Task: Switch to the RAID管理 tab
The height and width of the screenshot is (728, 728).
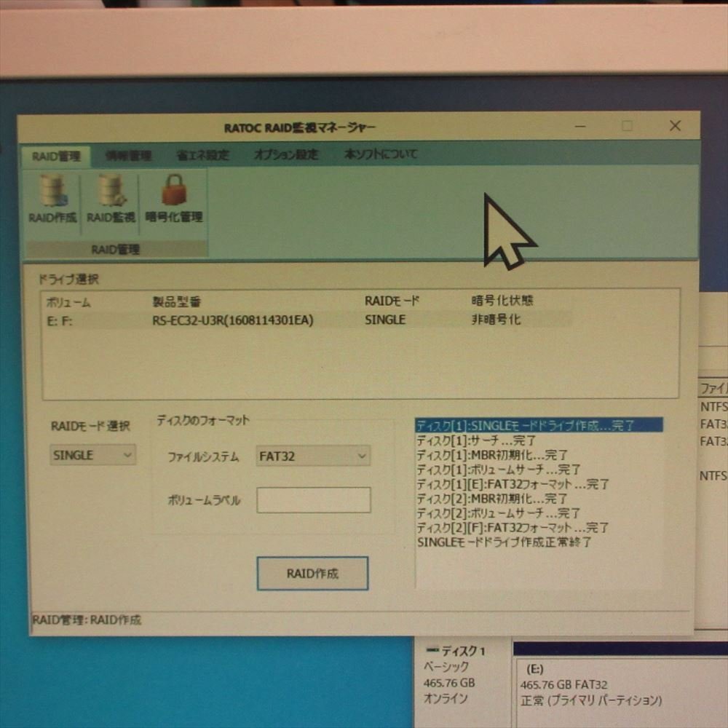Action: (56, 156)
